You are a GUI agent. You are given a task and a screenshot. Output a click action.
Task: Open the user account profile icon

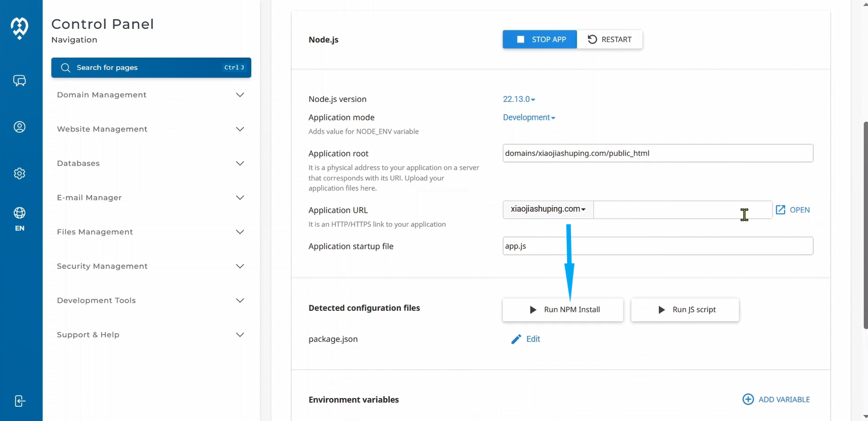(x=20, y=127)
